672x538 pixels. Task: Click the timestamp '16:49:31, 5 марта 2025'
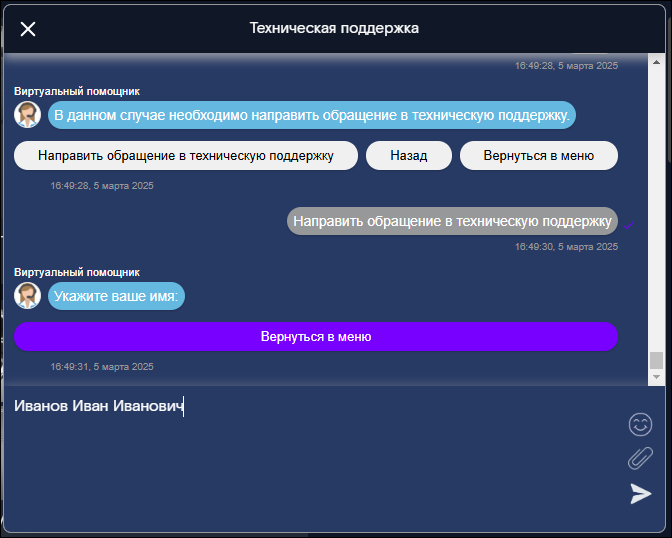coord(102,367)
